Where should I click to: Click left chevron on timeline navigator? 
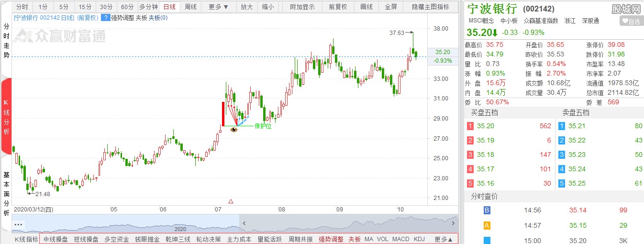244,223
